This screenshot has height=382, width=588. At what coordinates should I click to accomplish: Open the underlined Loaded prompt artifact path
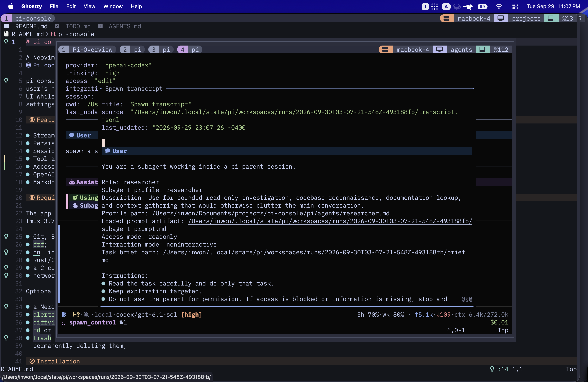click(x=330, y=221)
